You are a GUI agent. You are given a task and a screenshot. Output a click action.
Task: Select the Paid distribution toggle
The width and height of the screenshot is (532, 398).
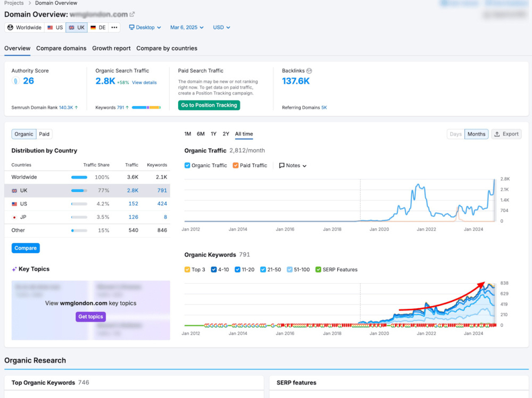[44, 134]
